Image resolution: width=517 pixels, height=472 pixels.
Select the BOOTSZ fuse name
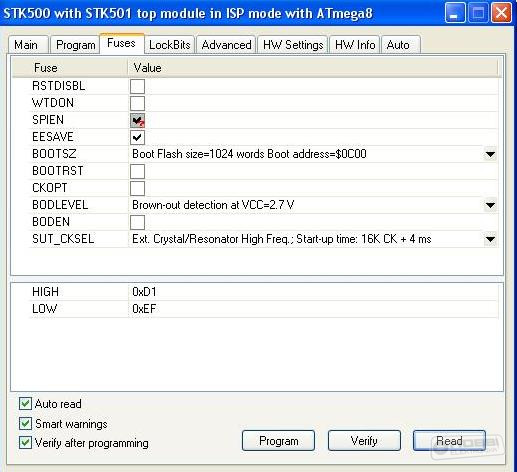tap(54, 154)
